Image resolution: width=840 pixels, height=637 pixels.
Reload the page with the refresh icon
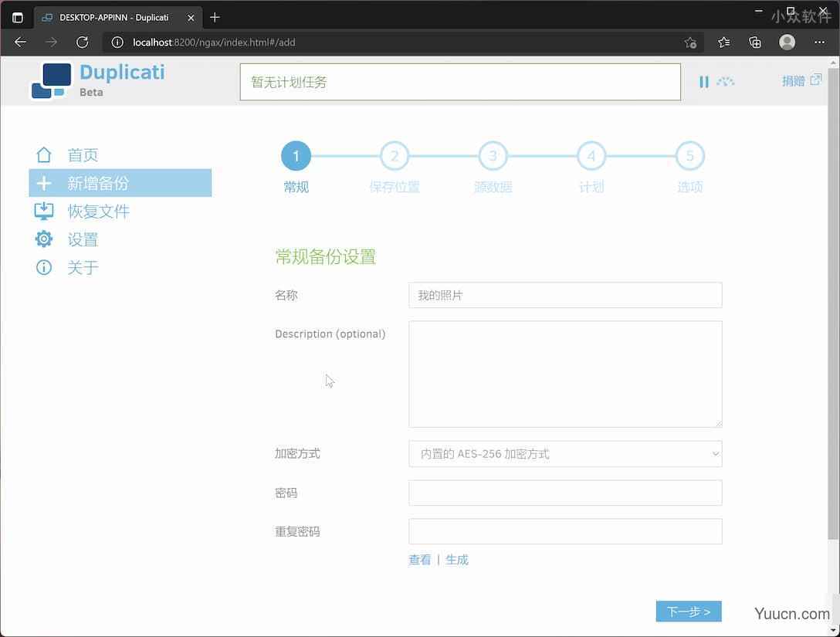82,42
